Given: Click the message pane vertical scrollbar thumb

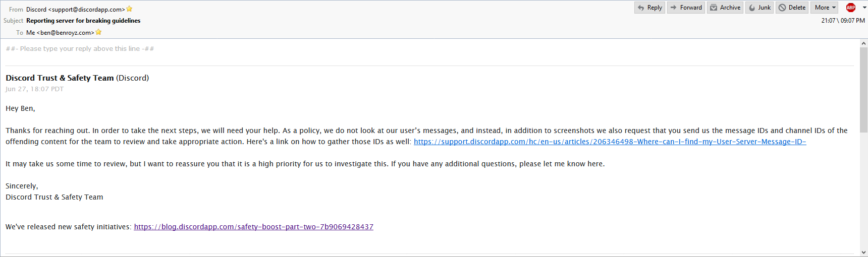Looking at the screenshot, I should pos(863,91).
